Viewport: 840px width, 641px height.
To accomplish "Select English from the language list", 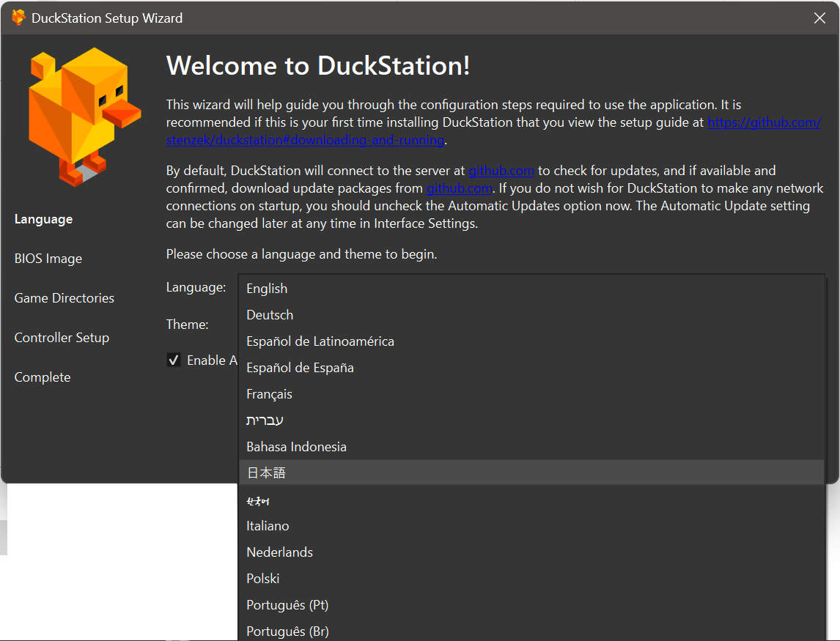I will click(x=531, y=289).
